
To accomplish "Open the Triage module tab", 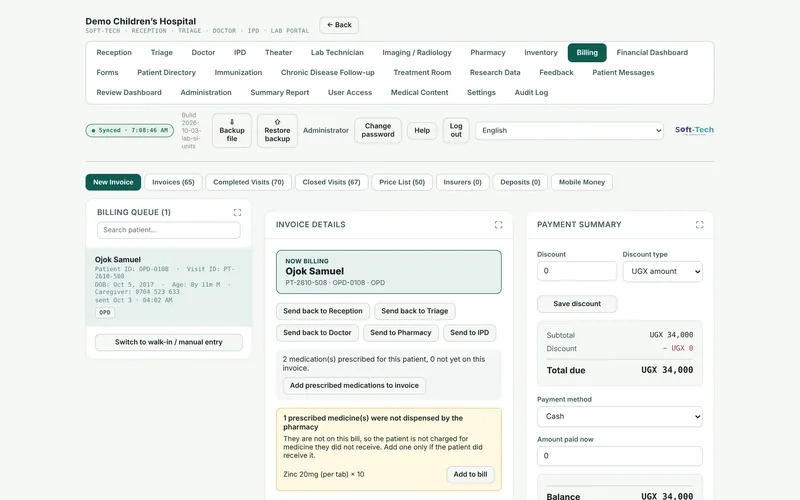I will pos(162,53).
